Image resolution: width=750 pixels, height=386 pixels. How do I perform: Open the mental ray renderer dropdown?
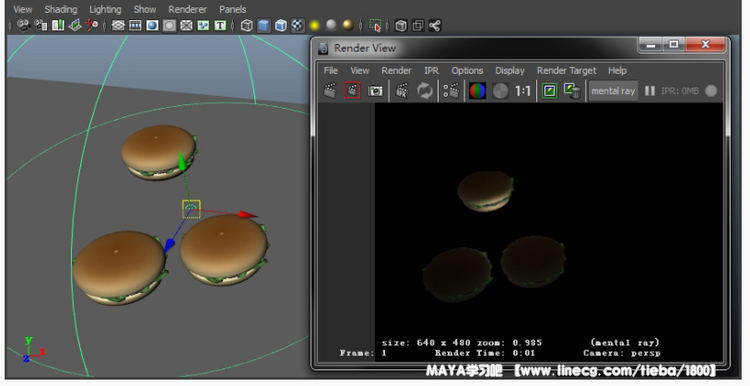613,91
